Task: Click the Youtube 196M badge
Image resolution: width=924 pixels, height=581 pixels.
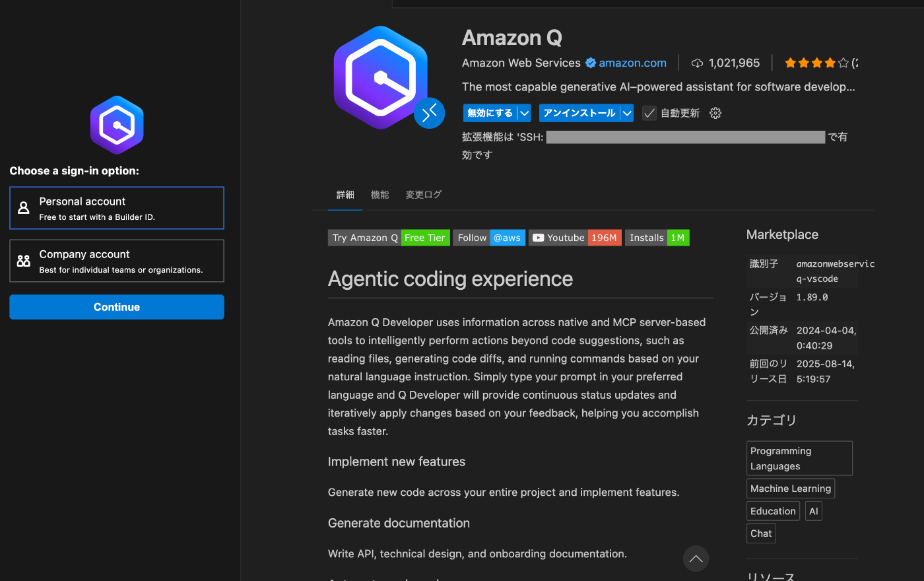Action: click(x=575, y=238)
